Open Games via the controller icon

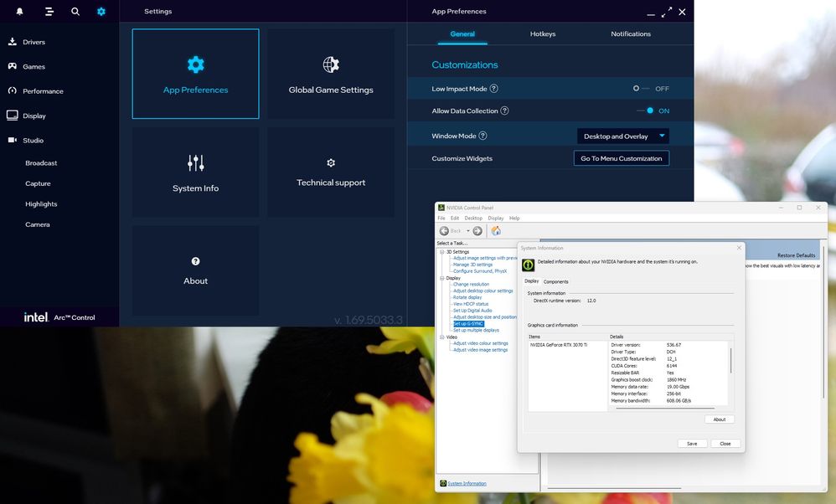coord(13,66)
